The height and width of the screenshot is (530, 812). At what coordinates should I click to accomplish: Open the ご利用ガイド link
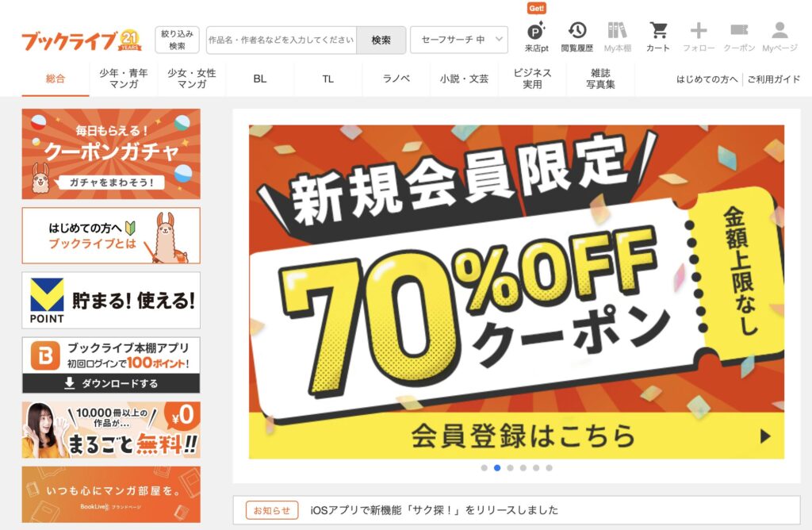coord(773,79)
